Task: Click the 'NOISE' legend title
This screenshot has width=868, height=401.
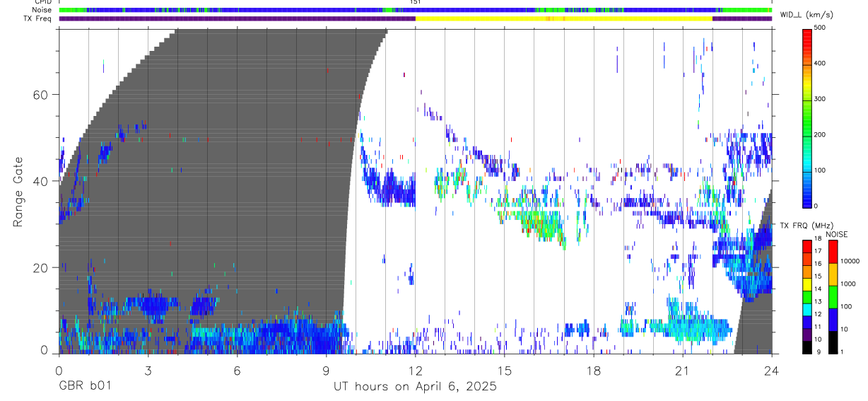Action: tap(837, 234)
